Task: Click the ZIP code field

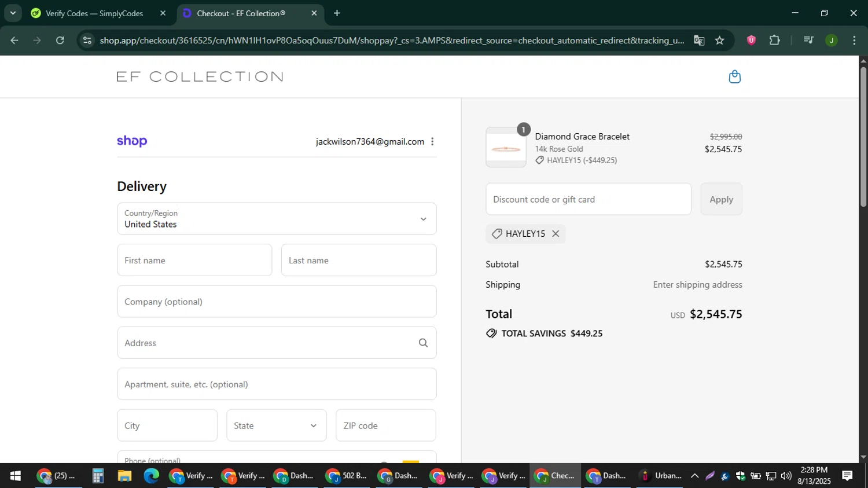Action: click(386, 425)
